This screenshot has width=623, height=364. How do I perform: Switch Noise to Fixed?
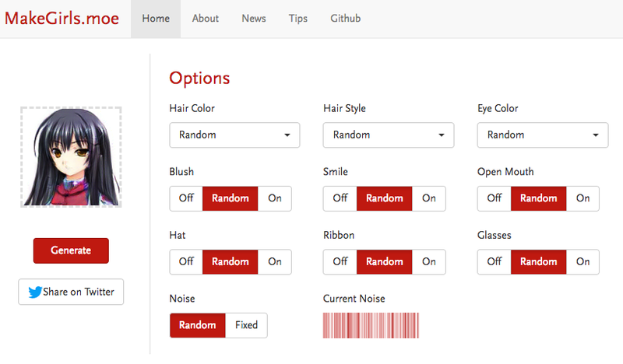246,325
